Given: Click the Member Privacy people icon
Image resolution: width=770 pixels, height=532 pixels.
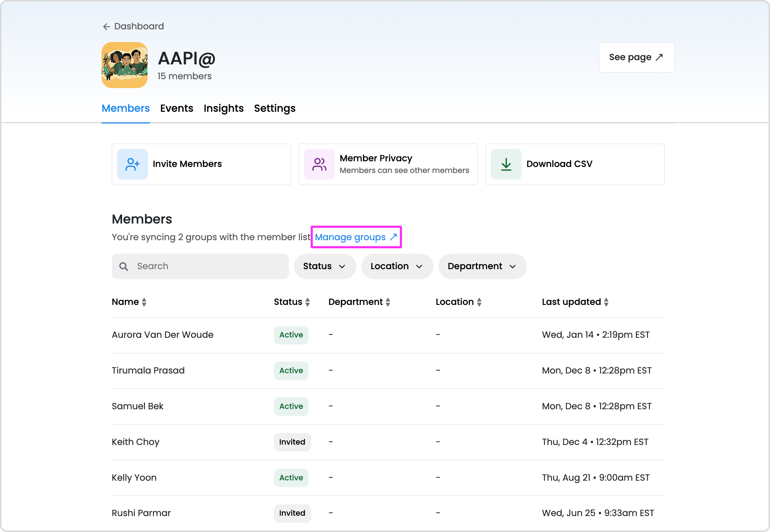Looking at the screenshot, I should 319,164.
